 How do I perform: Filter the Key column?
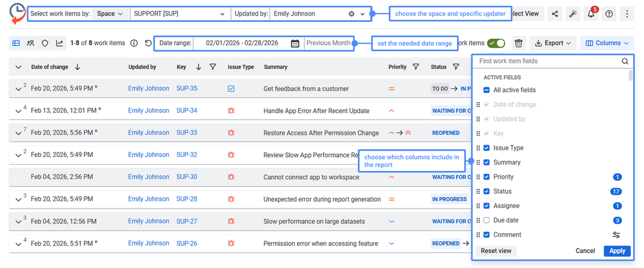click(x=212, y=67)
